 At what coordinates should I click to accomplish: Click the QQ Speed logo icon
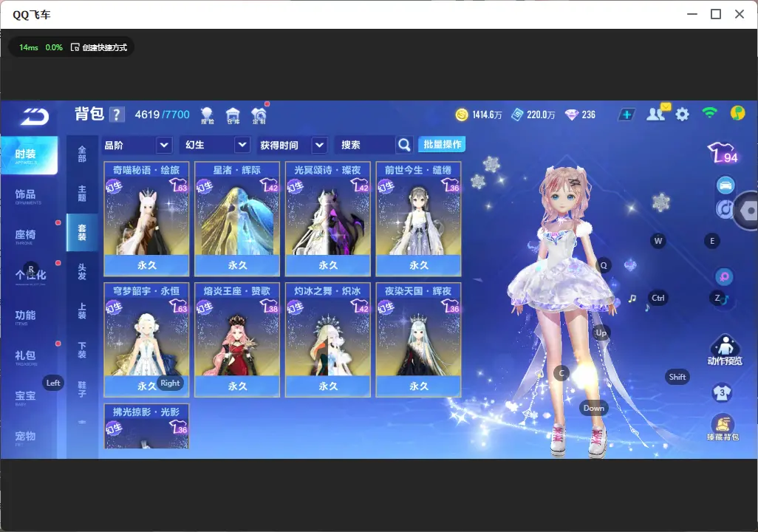34,117
